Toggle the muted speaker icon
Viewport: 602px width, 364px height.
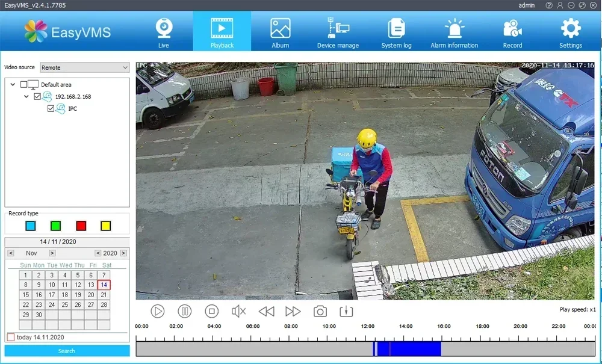238,311
